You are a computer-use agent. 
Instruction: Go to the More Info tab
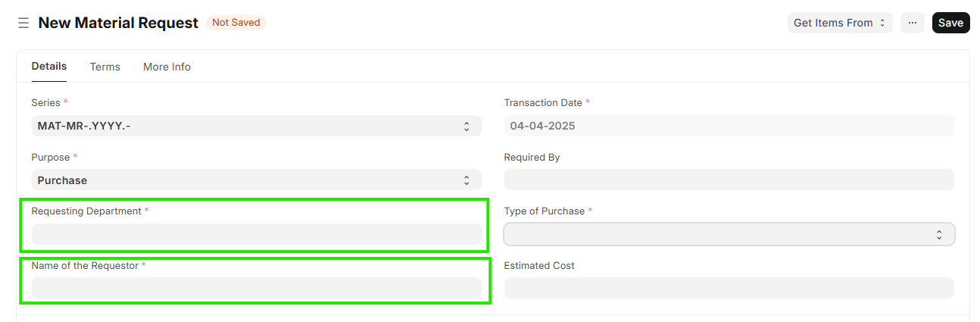[x=167, y=67]
